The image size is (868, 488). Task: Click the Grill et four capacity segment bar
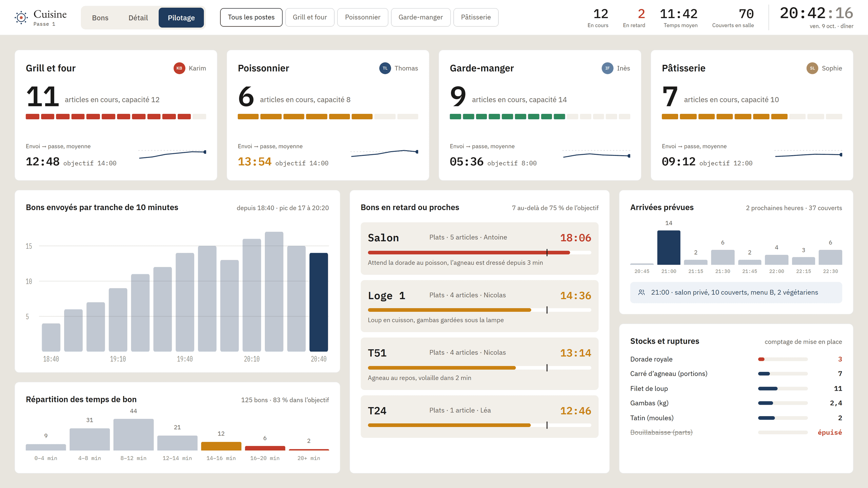(x=116, y=117)
